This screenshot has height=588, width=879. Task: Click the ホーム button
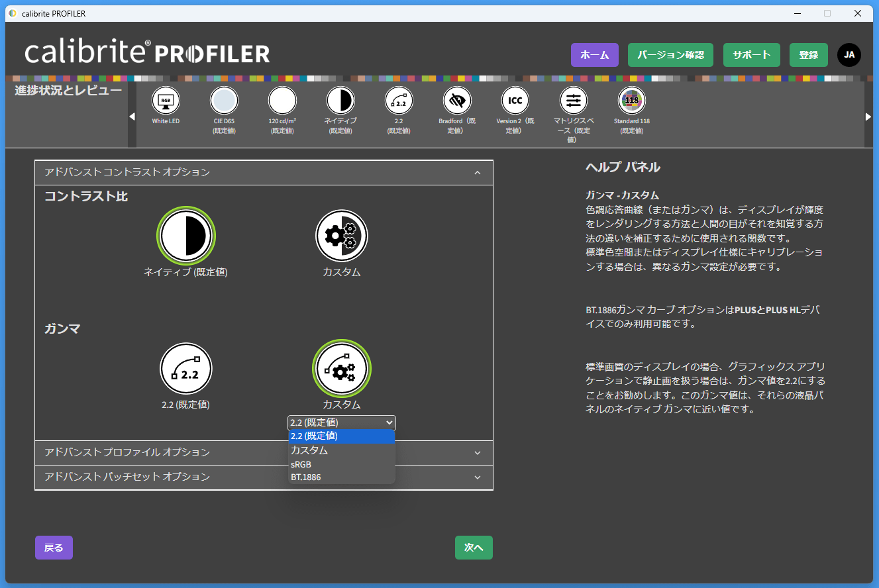[x=595, y=55]
